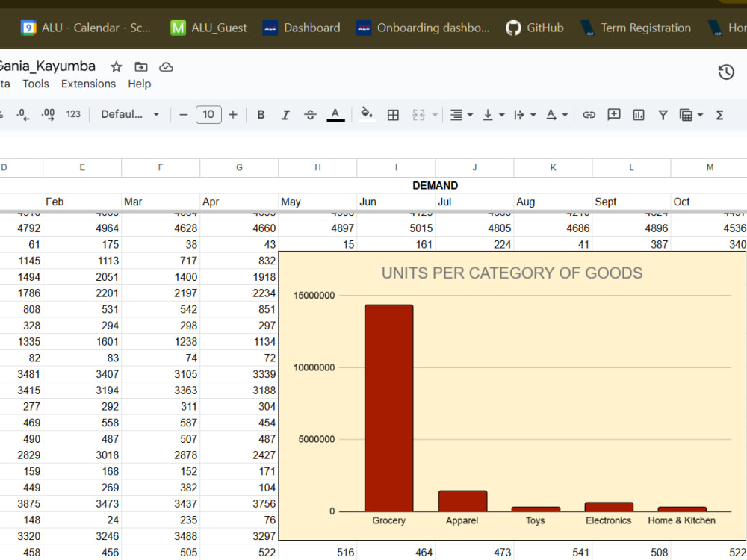This screenshot has height=560, width=747.
Task: Decrease font size with minus button
Action: click(x=184, y=115)
